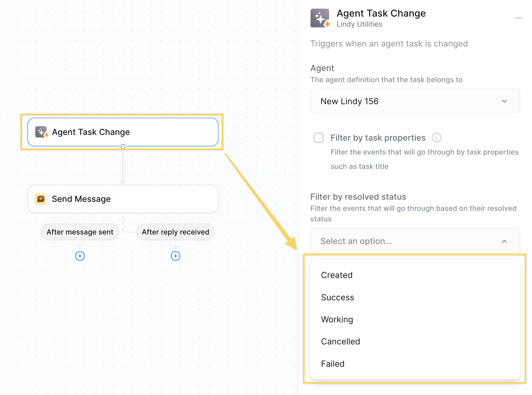Click the output connector dot under Agent Task Change

coord(123,146)
